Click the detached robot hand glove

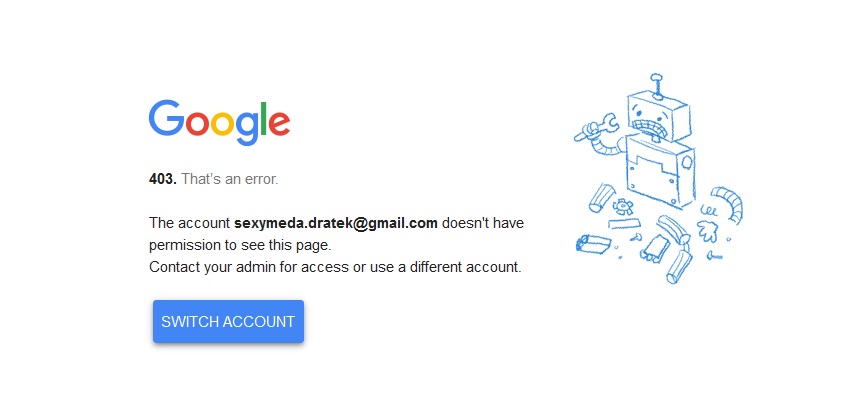[x=708, y=230]
